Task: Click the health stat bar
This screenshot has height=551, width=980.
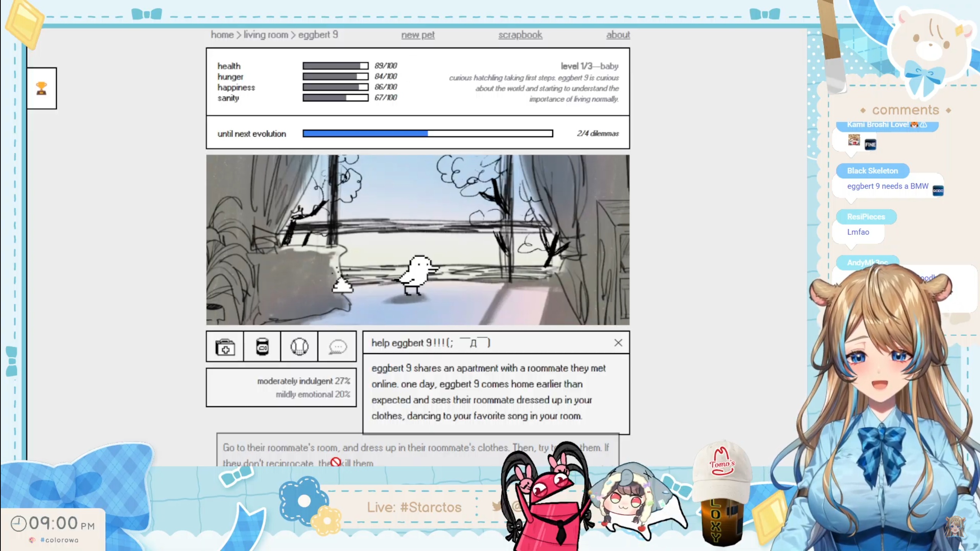Action: click(x=335, y=66)
